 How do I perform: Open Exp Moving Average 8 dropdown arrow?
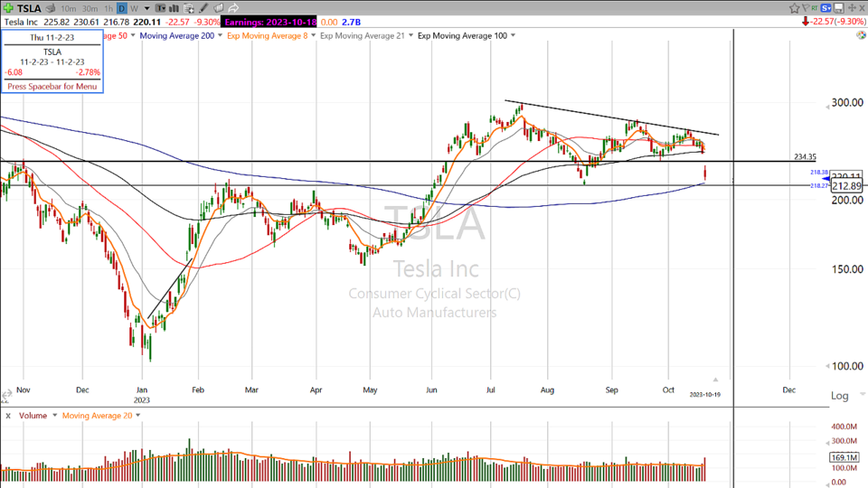point(314,35)
